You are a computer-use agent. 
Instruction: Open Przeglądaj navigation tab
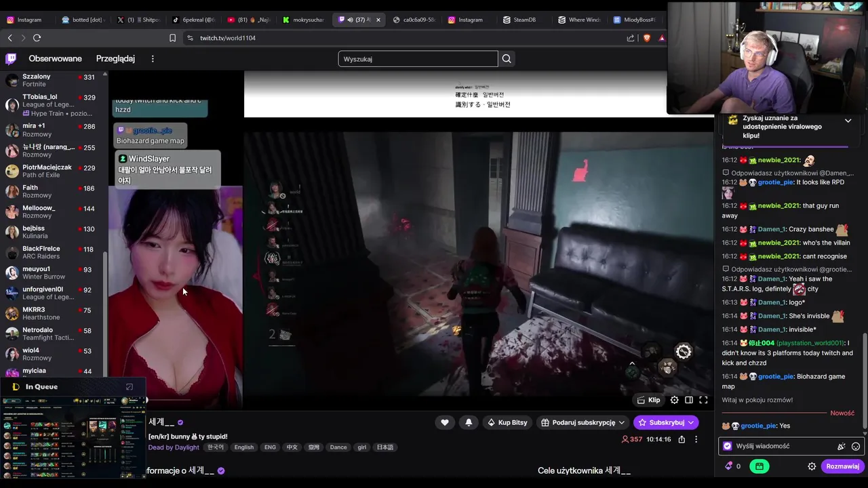pyautogui.click(x=115, y=59)
